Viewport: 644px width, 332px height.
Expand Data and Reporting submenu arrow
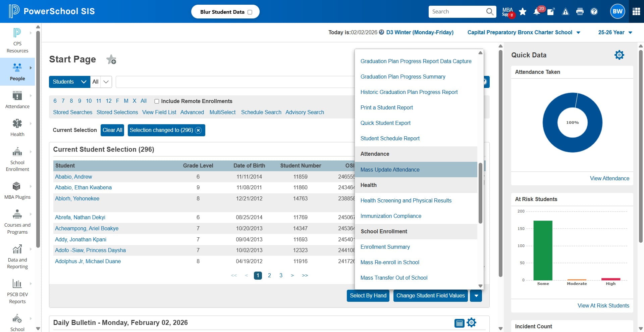point(31,249)
